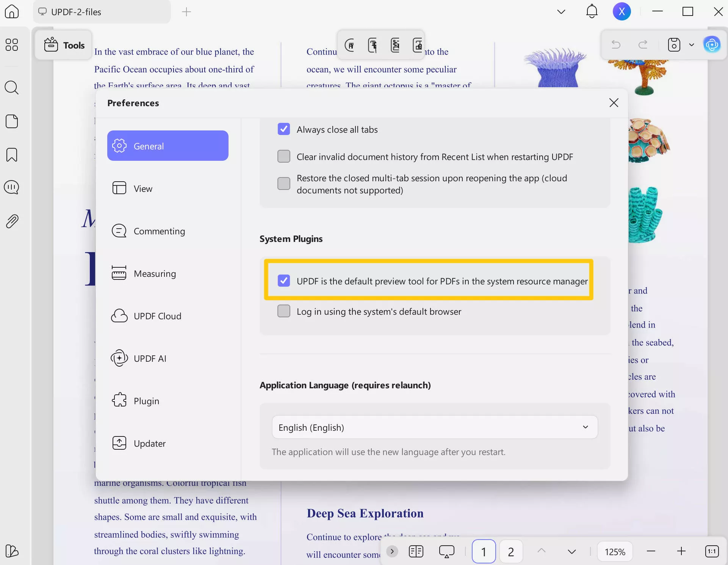Close the Preferences dialog

(x=614, y=103)
